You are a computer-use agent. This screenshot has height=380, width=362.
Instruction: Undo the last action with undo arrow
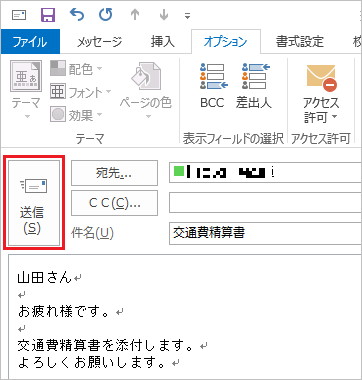[x=77, y=15]
